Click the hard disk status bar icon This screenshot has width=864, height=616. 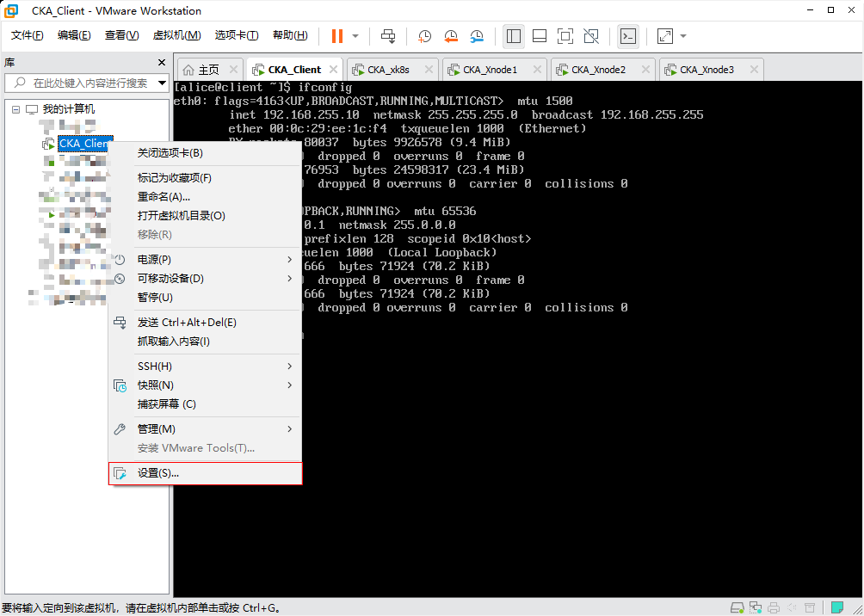[737, 607]
